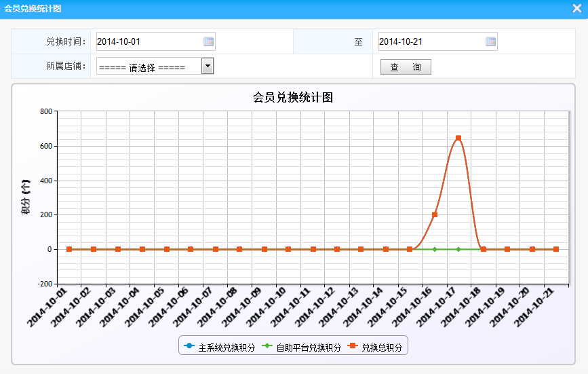Click the 请选择 store selection combo box
This screenshot has width=588, height=374.
click(149, 67)
